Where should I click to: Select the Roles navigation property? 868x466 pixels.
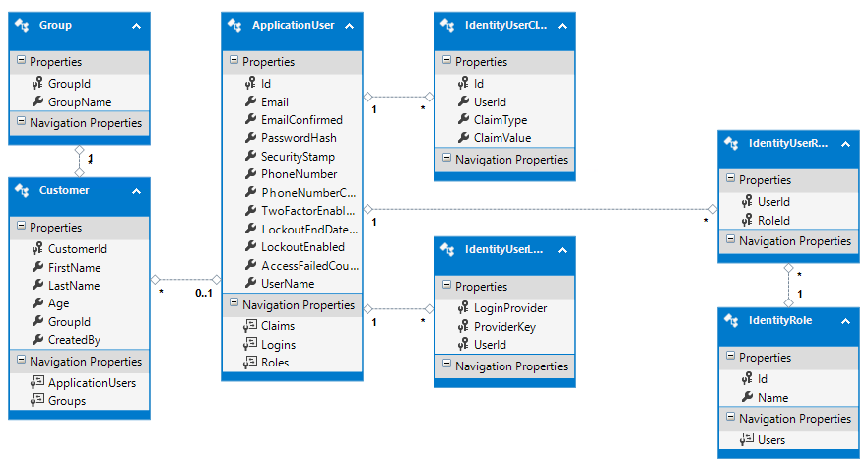[x=275, y=363]
